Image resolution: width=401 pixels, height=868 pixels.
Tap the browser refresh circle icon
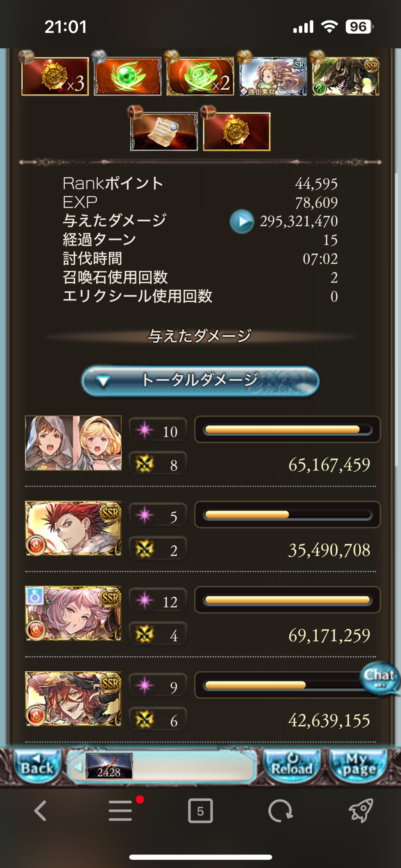coord(280,811)
